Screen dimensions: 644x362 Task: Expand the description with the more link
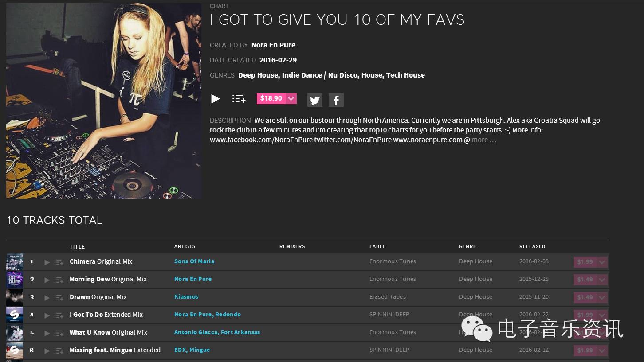point(483,140)
